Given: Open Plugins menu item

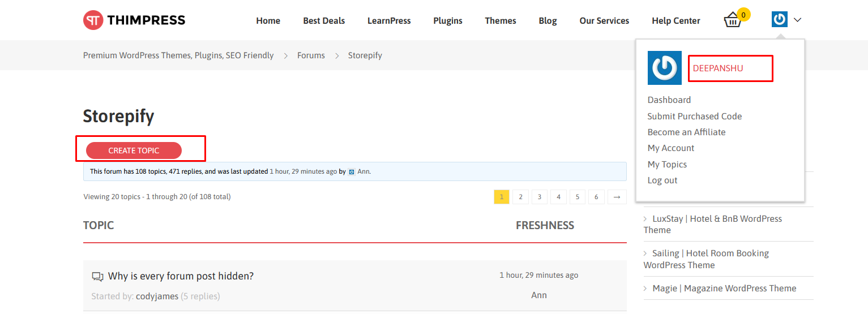Looking at the screenshot, I should 448,20.
